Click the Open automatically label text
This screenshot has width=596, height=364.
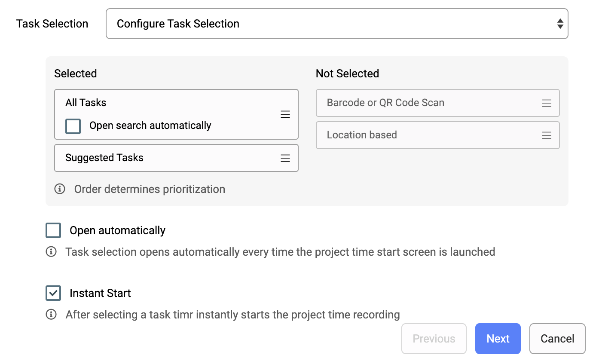point(117,230)
